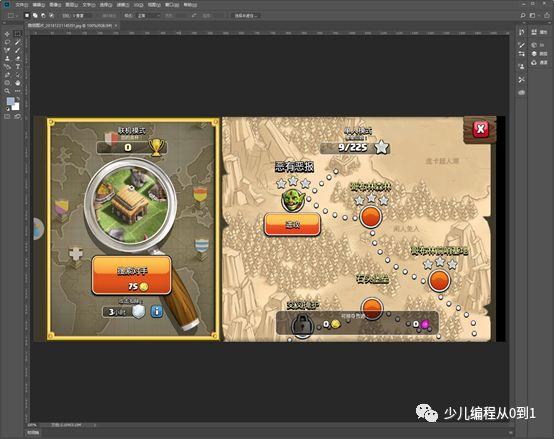Click the white background color swatch
Viewport: 554px width, 439px height.
pyautogui.click(x=16, y=106)
